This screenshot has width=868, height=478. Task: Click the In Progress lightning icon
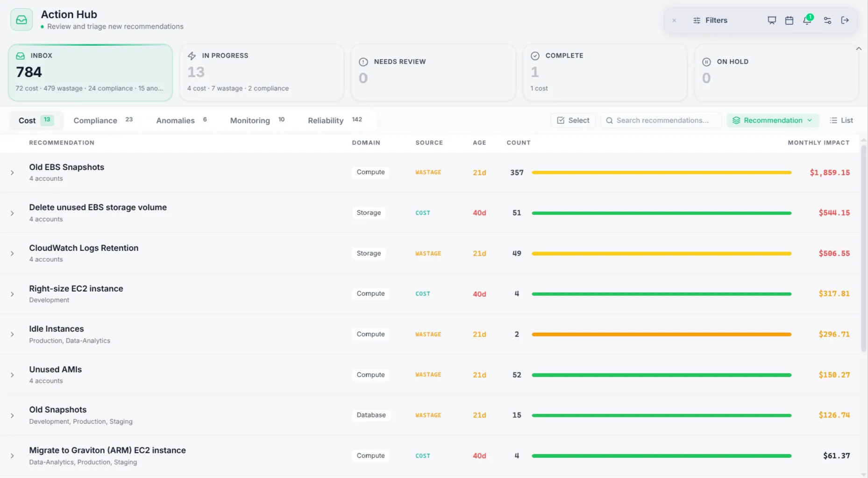(x=192, y=56)
